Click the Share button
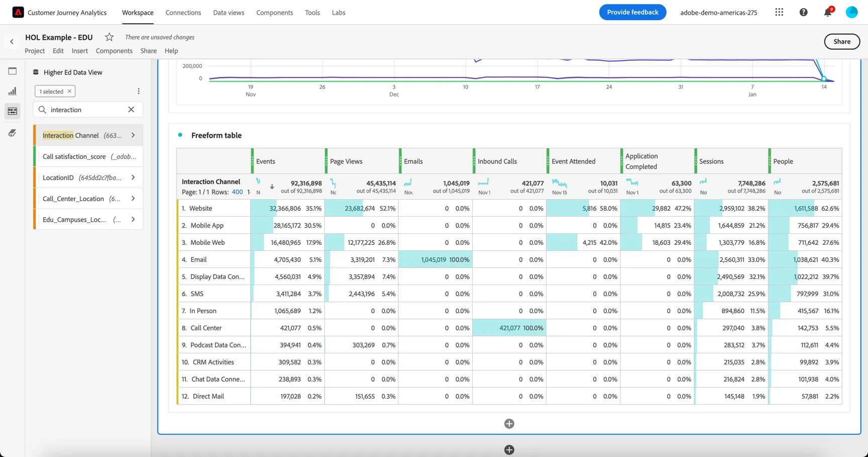This screenshot has width=868, height=457. (842, 42)
